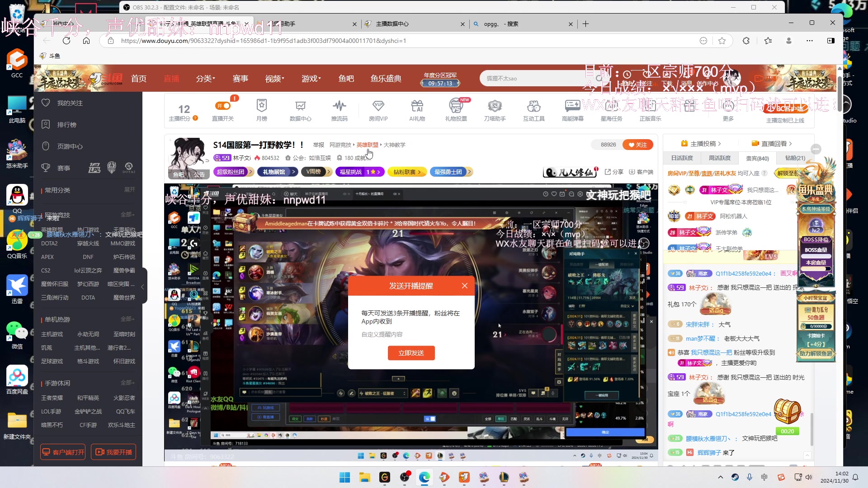The image size is (868, 488).
Task: Open the 福星挑战 badge
Action: (x=360, y=172)
